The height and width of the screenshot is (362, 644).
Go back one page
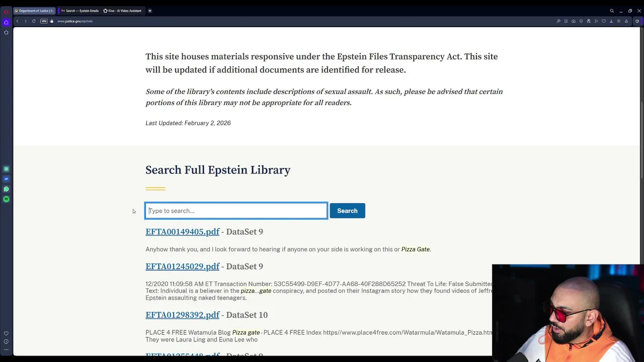(x=17, y=21)
